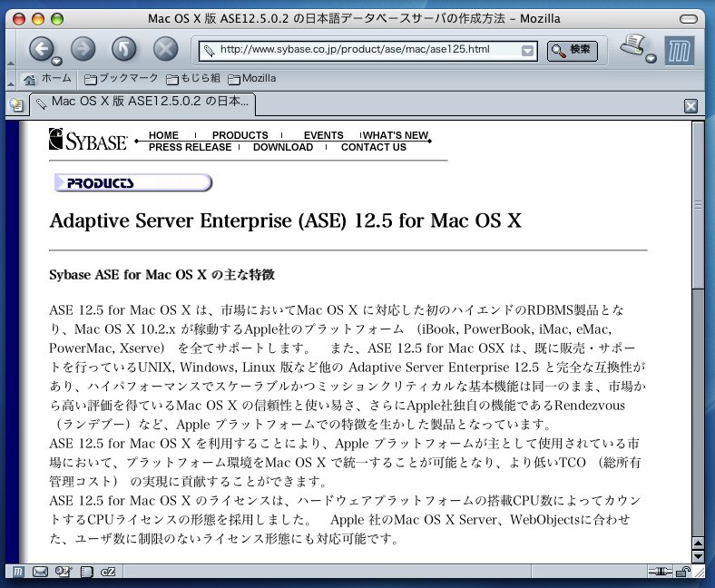Open the Print options dropdown arrow

tap(651, 58)
